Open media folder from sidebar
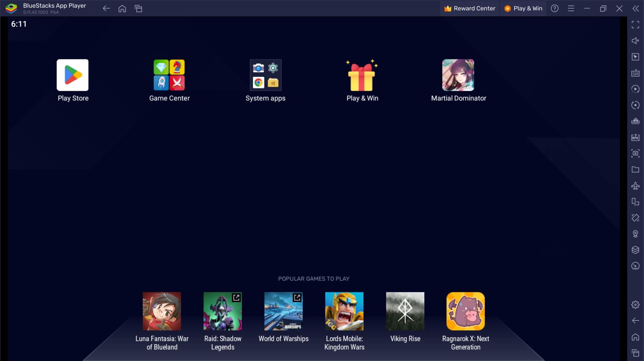This screenshot has width=644, height=361. [x=635, y=169]
